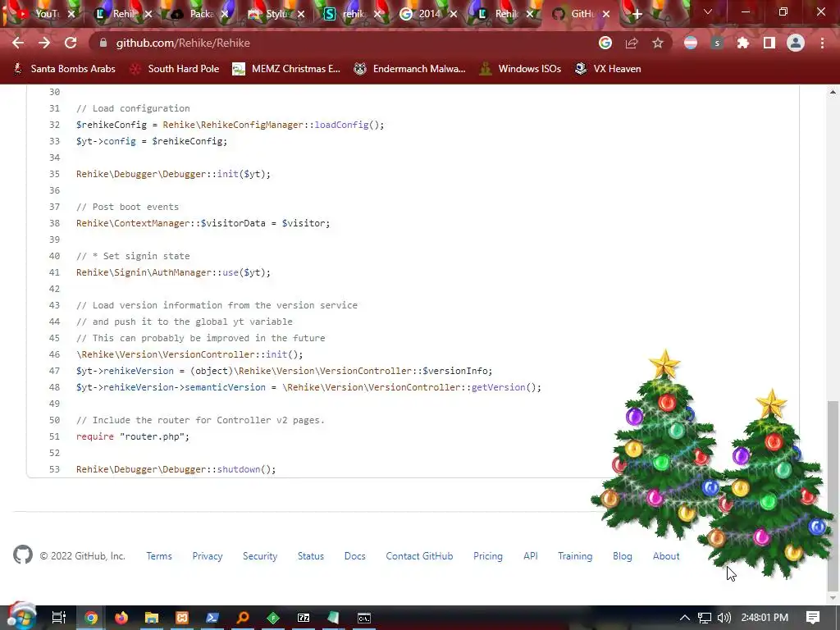The height and width of the screenshot is (630, 840).
Task: Open the Endermanch Malwa... bookmark
Action: [410, 69]
